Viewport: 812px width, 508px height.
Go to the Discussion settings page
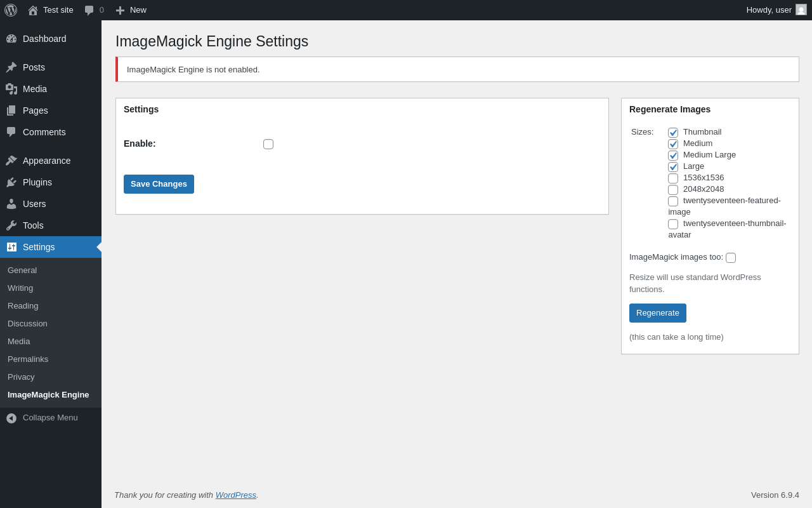[x=27, y=324]
